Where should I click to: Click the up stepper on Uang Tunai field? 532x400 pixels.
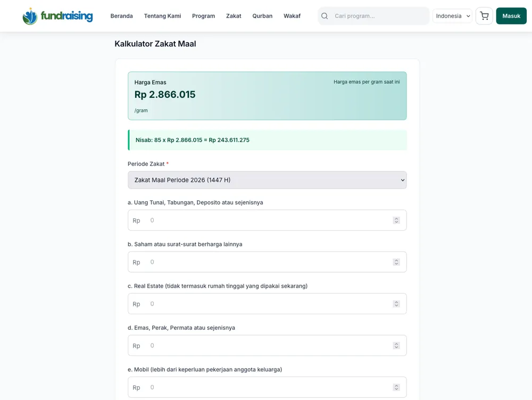coord(396,218)
